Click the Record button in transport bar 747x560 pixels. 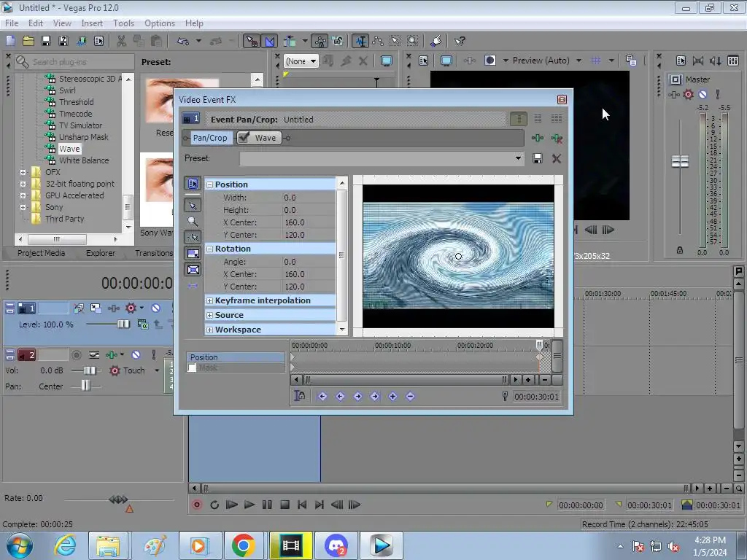(x=197, y=505)
